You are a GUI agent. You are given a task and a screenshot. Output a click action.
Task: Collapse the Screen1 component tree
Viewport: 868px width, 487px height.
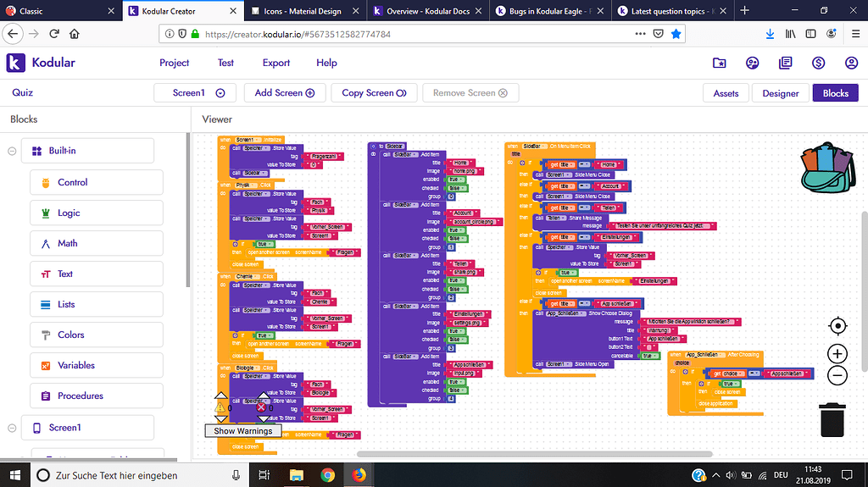point(12,428)
